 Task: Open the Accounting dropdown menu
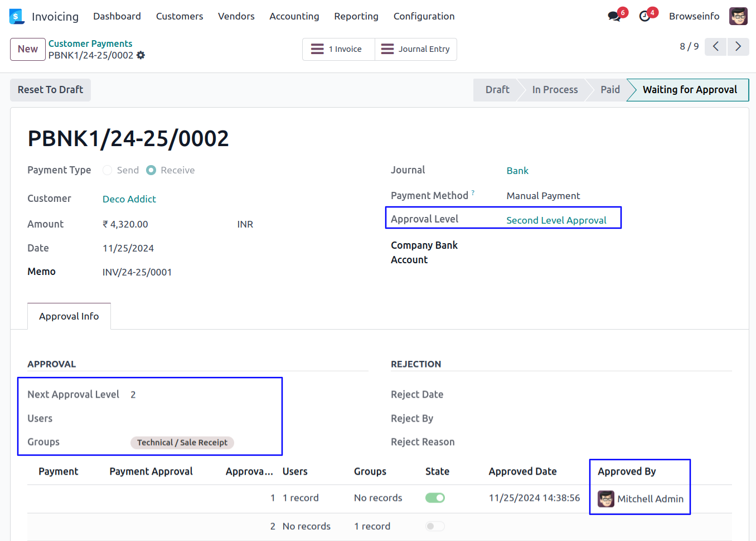pos(294,16)
